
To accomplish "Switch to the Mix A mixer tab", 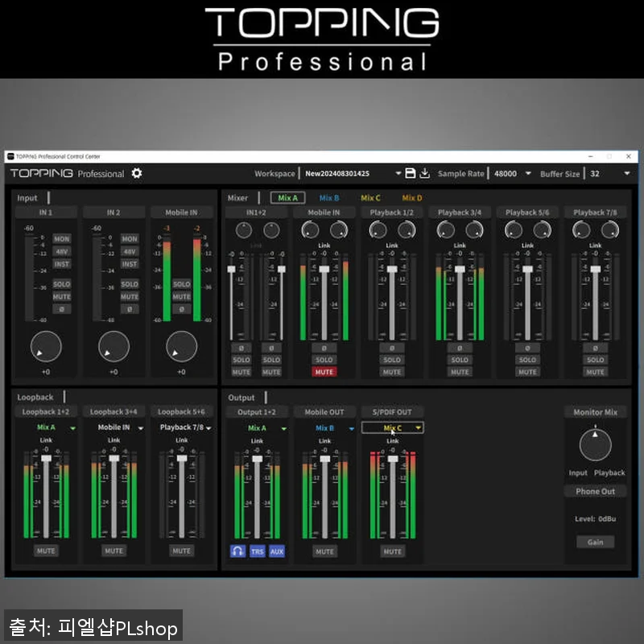I will pyautogui.click(x=287, y=197).
